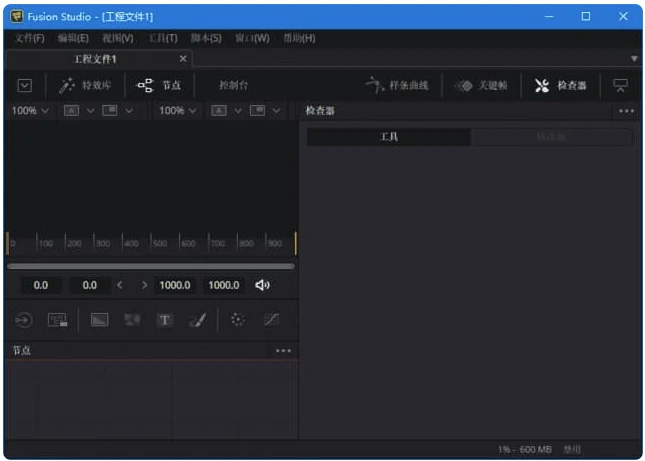645x461 pixels.
Task: Open 窗口(W) Window menu
Action: 252,38
